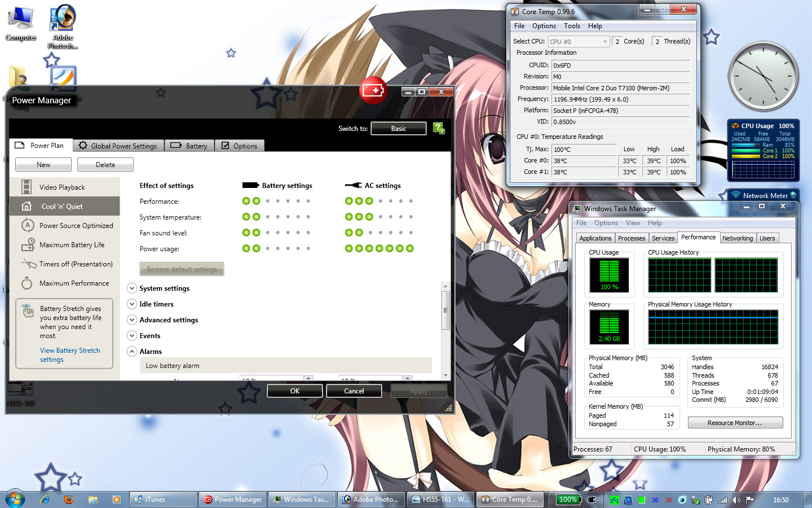Click New power plan button
Viewport: 812px width, 508px height.
pos(43,165)
